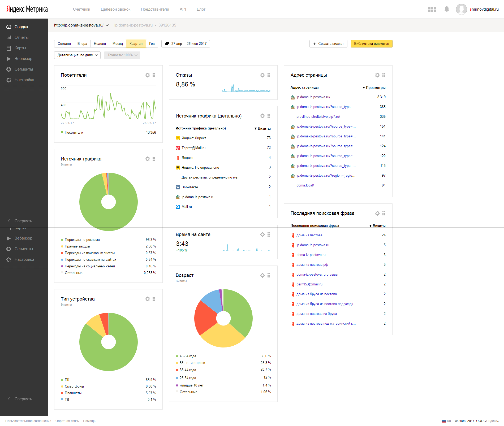Toggle 45-54 года legend item
Viewport: 504px width, 426px height.
(186, 356)
